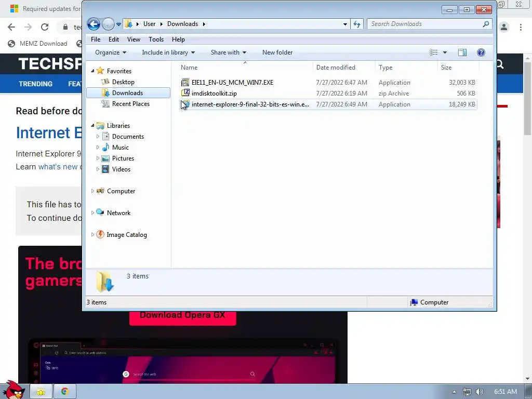Open Chrome's three-dot menu
This screenshot has height=399, width=532.
(521, 27)
